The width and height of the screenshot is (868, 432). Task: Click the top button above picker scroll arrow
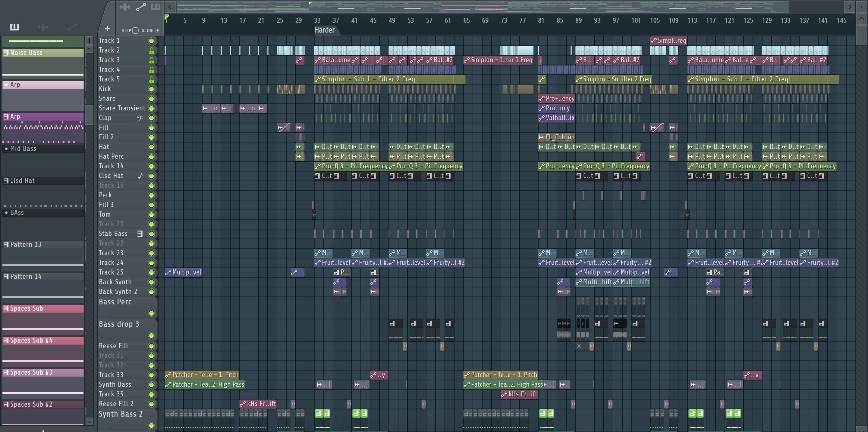pyautogui.click(x=89, y=40)
